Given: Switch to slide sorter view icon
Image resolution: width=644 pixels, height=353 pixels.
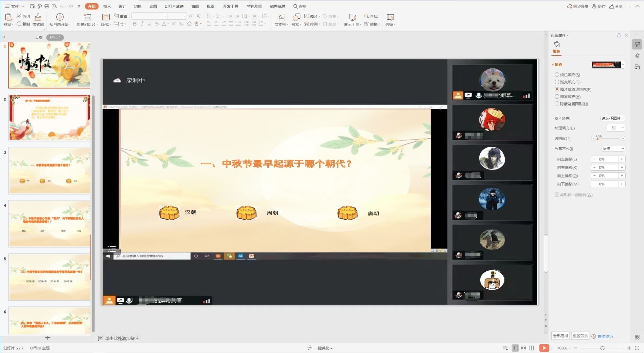Looking at the screenshot, I should pyautogui.click(x=523, y=348).
